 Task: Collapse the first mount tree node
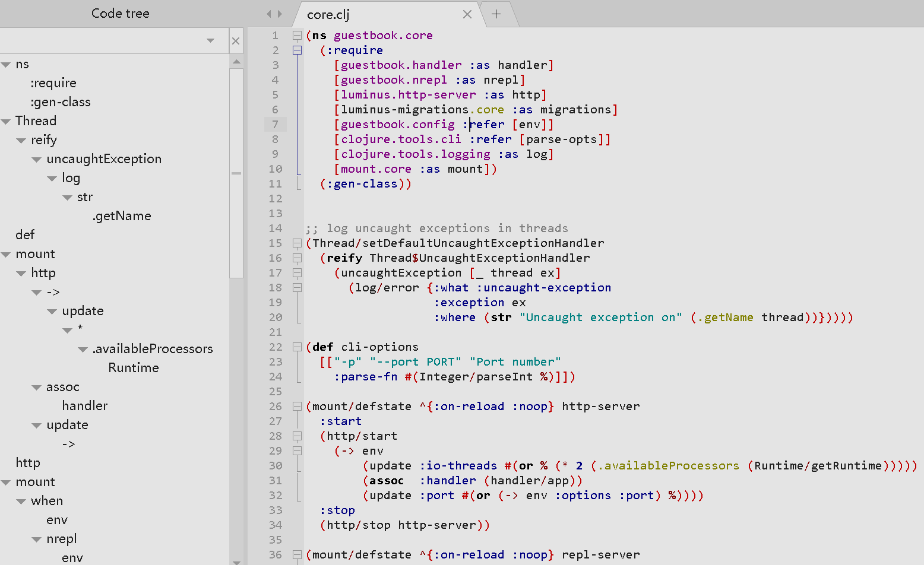coord(6,255)
